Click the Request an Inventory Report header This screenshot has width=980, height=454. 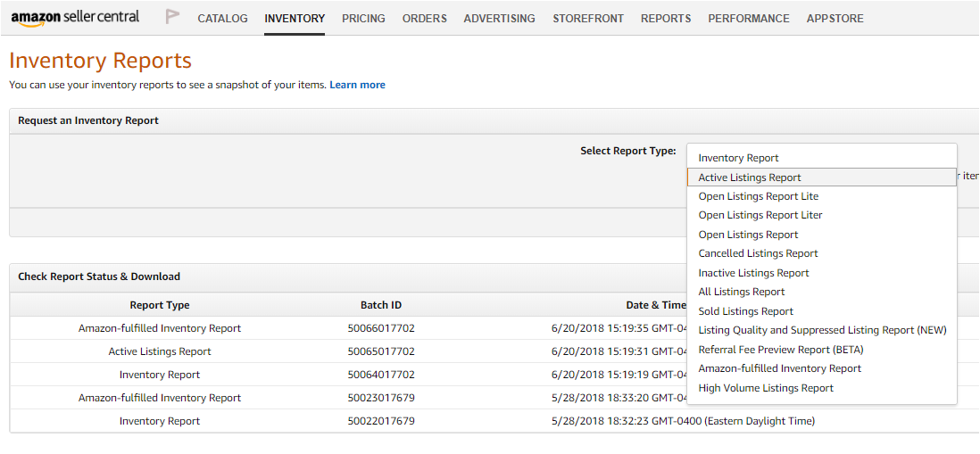(88, 120)
